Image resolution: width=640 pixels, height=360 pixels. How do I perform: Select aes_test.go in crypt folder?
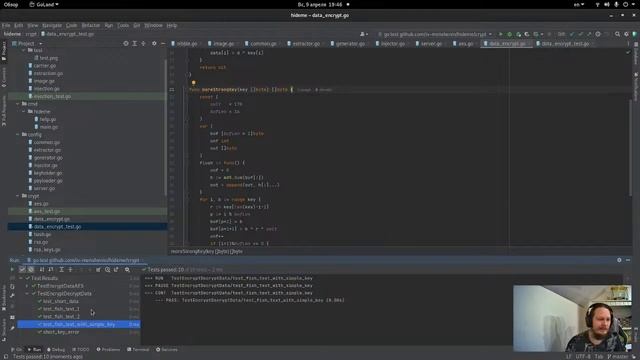click(47, 211)
